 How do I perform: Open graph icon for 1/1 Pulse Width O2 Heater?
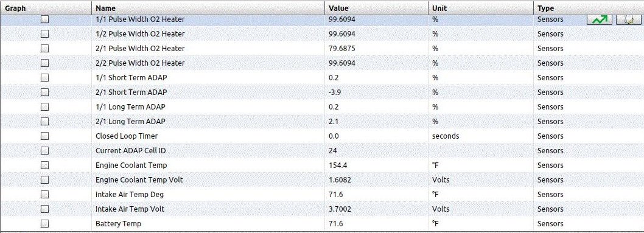point(599,19)
